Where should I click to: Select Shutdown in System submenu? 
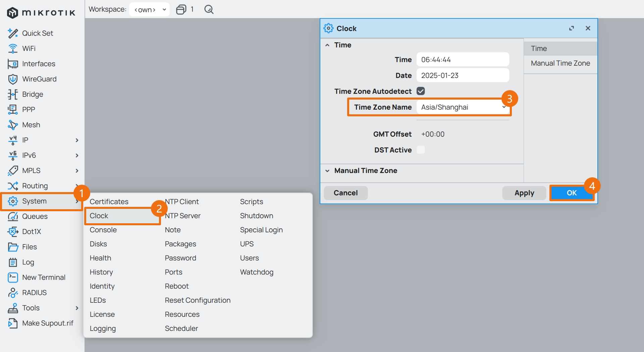(257, 216)
